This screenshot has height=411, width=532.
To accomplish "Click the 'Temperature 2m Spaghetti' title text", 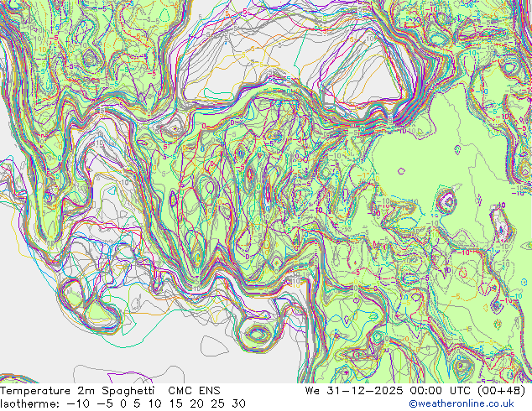I will [77, 391].
